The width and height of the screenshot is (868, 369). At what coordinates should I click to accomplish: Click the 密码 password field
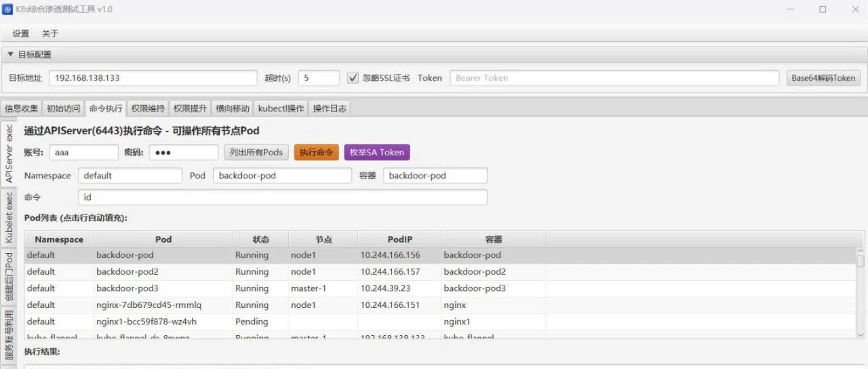pyautogui.click(x=184, y=153)
